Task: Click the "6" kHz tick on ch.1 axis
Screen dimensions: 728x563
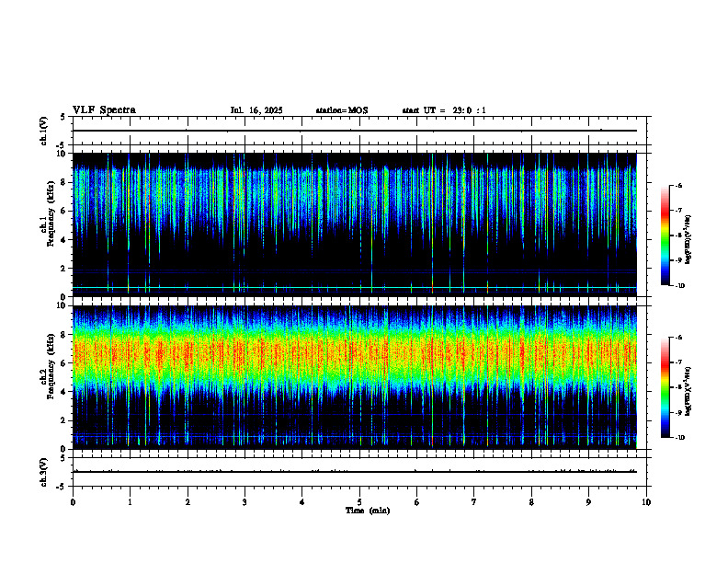Action: coord(64,212)
